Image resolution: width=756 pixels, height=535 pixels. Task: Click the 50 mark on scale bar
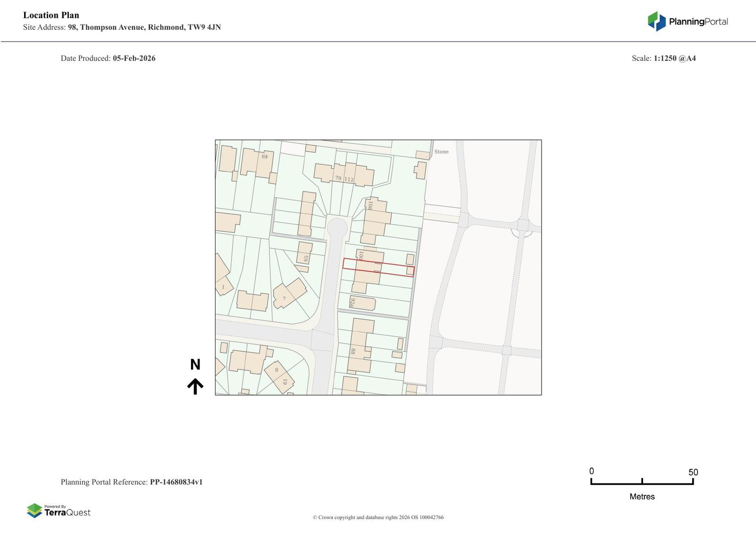point(693,473)
